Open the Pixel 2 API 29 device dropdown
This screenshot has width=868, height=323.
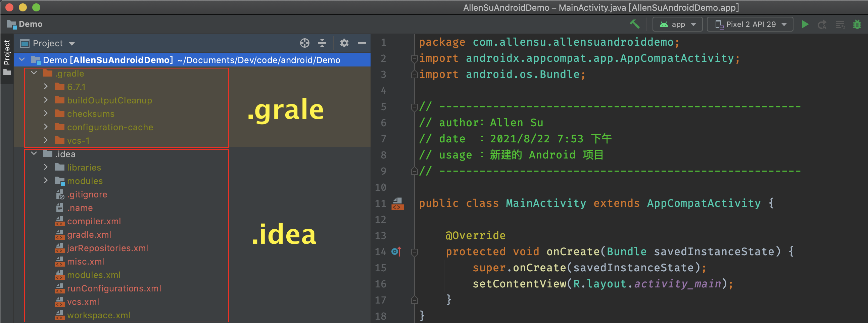pyautogui.click(x=750, y=24)
